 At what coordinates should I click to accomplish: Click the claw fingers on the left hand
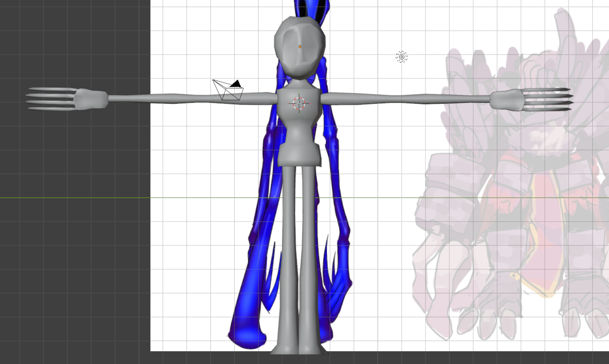50,99
